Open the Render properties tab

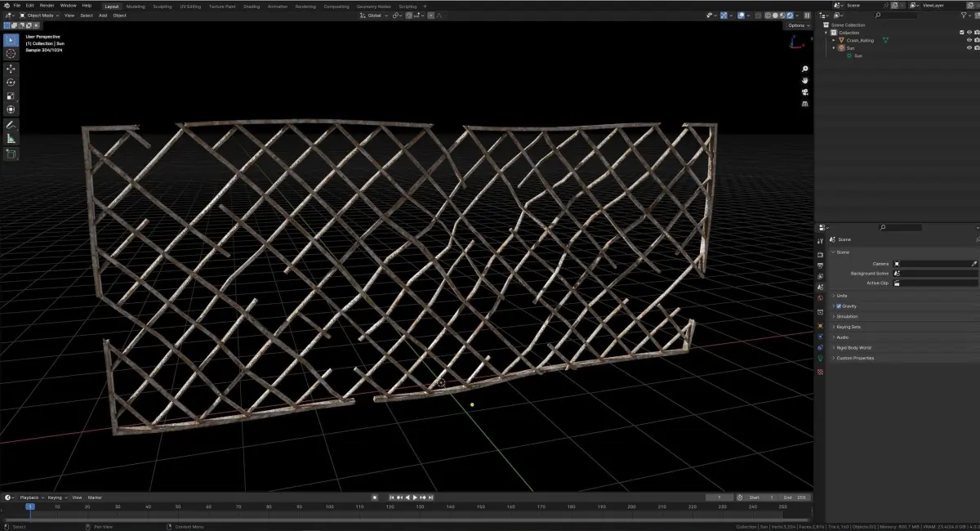(821, 255)
